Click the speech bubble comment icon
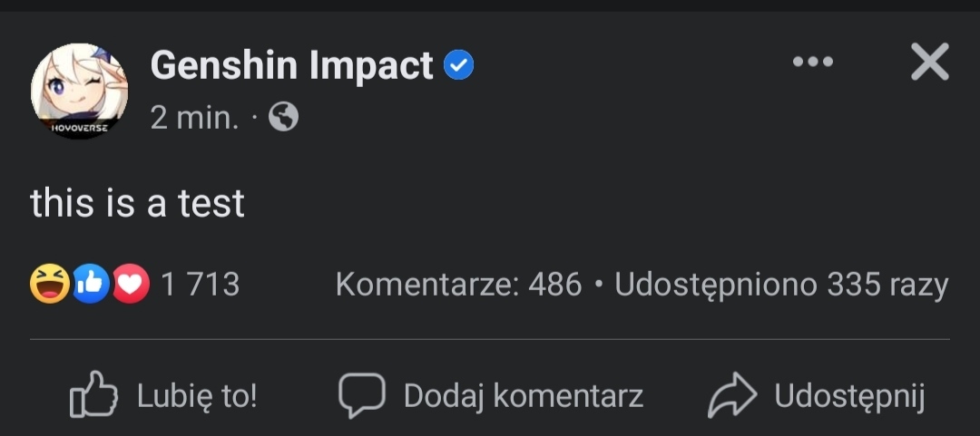The height and width of the screenshot is (436, 980). tap(361, 395)
